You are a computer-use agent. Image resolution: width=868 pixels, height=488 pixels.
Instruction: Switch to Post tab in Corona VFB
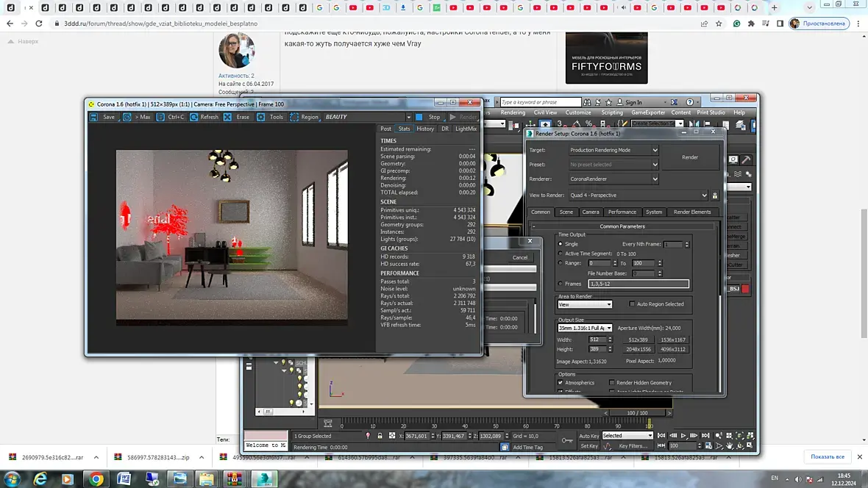click(x=385, y=129)
